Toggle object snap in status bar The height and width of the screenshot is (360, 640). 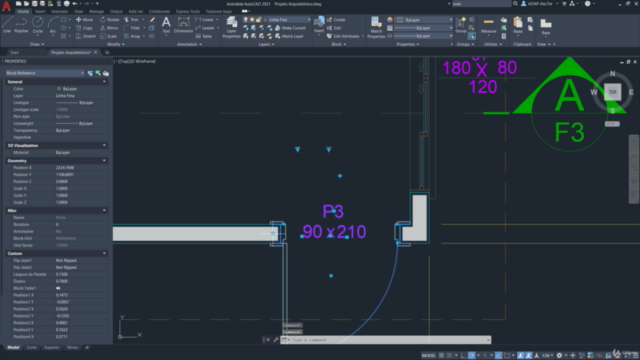point(507,356)
